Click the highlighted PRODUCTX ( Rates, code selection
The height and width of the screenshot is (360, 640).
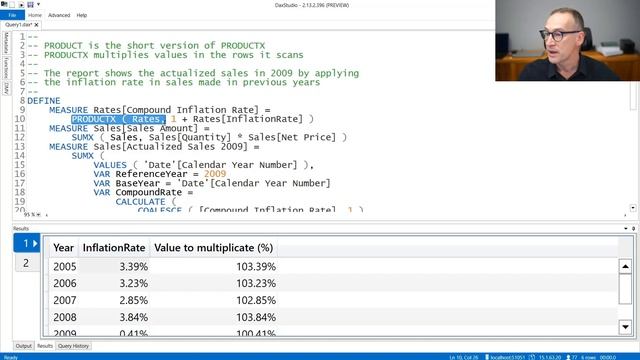click(118, 119)
